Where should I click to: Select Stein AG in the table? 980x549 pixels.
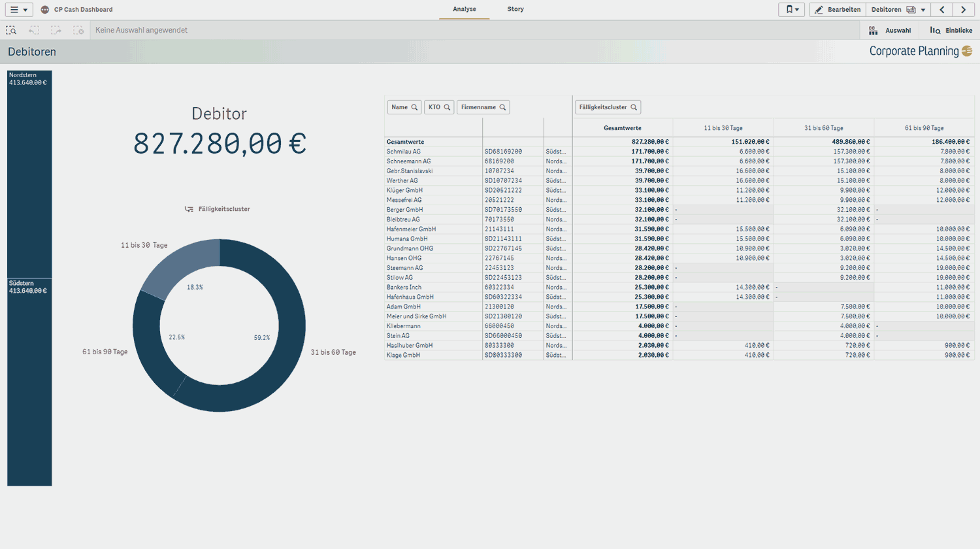(x=398, y=336)
